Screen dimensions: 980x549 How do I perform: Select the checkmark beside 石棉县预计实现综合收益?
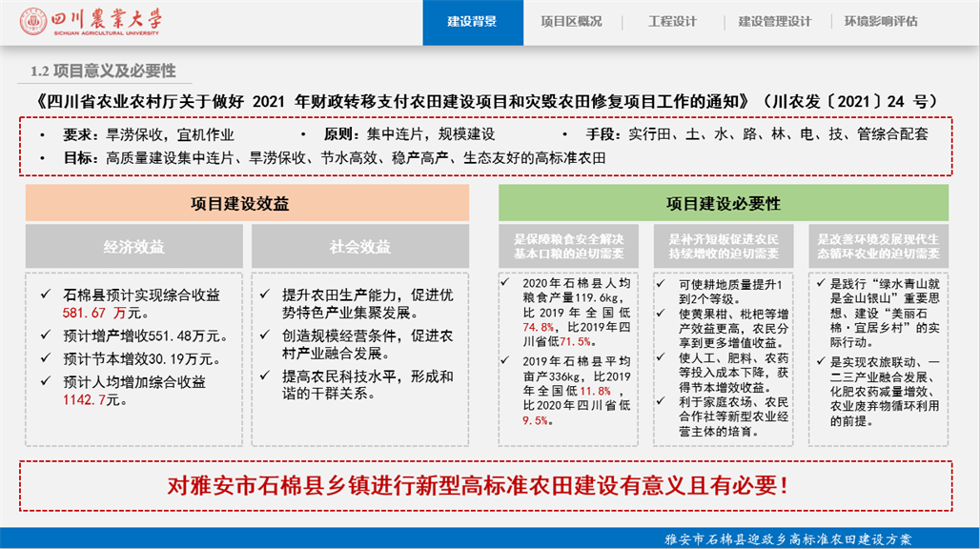pos(42,295)
